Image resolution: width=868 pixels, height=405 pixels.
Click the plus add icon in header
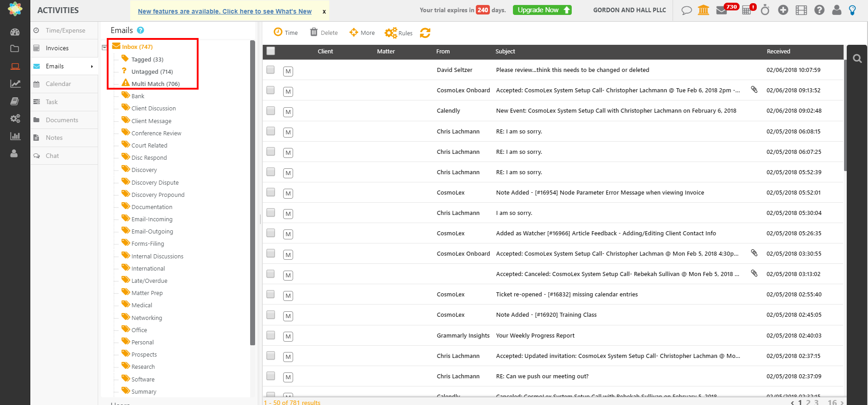click(783, 10)
